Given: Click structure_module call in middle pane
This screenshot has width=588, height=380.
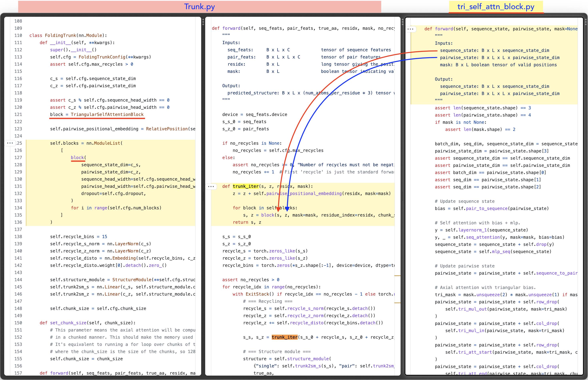Looking at the screenshot, I should (x=308, y=359).
